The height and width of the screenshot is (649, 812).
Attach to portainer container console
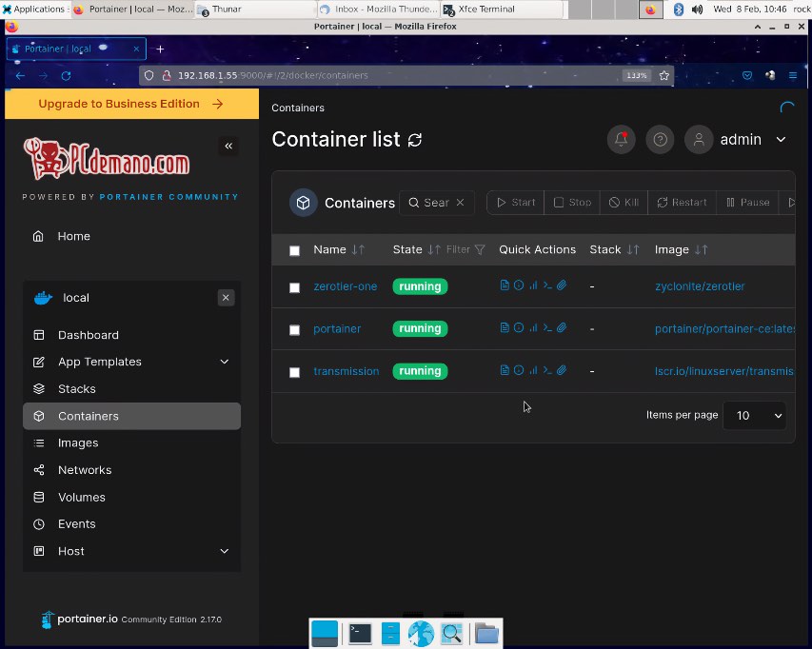tap(562, 327)
